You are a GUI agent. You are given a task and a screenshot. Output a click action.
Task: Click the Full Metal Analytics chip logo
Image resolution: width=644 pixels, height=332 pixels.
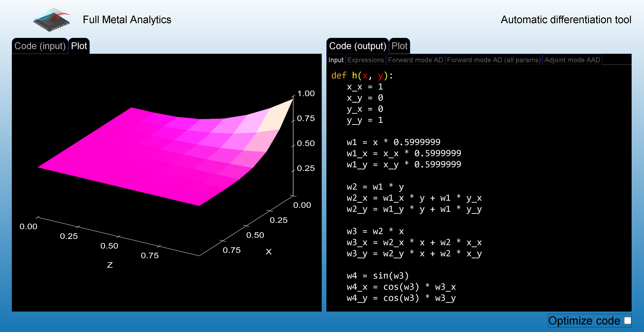52,20
